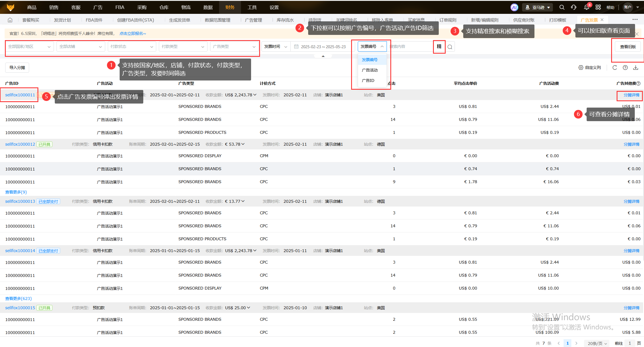Close the 广告发票 tab
This screenshot has height=347, width=644.
pyautogui.click(x=602, y=20)
